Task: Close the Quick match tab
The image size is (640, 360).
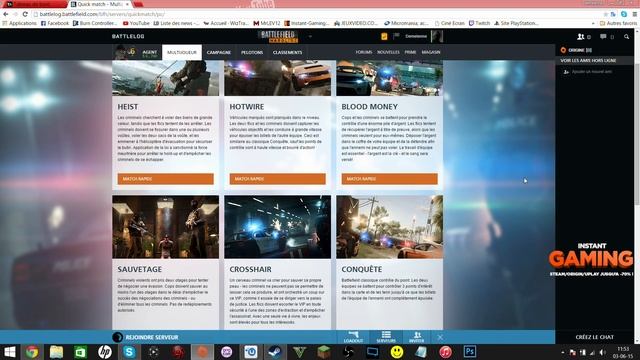Action: pos(127,4)
